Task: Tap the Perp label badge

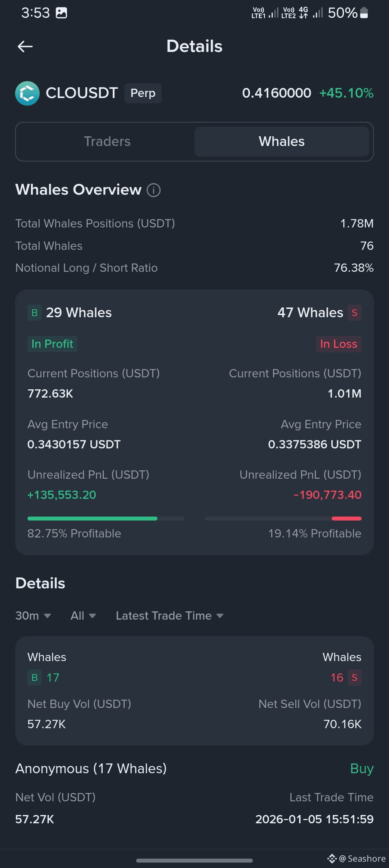Action: click(x=143, y=93)
